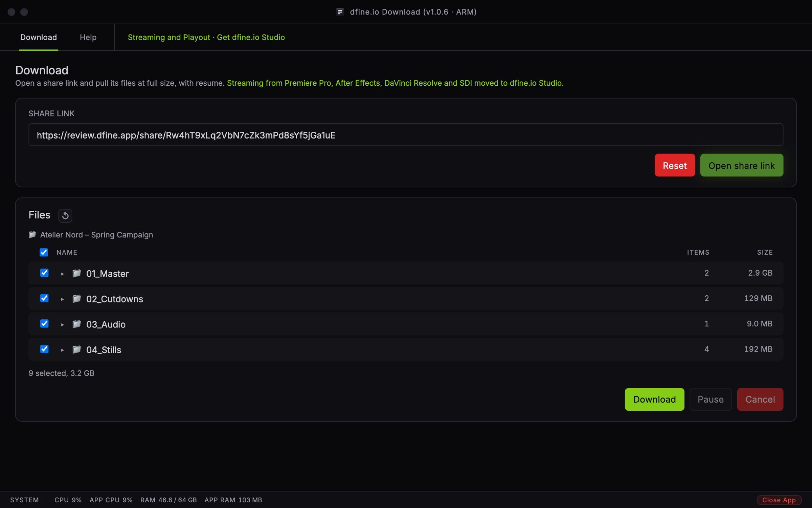The image size is (812, 508).
Task: Select the 02_Cutdowns folder name
Action: pyautogui.click(x=115, y=299)
